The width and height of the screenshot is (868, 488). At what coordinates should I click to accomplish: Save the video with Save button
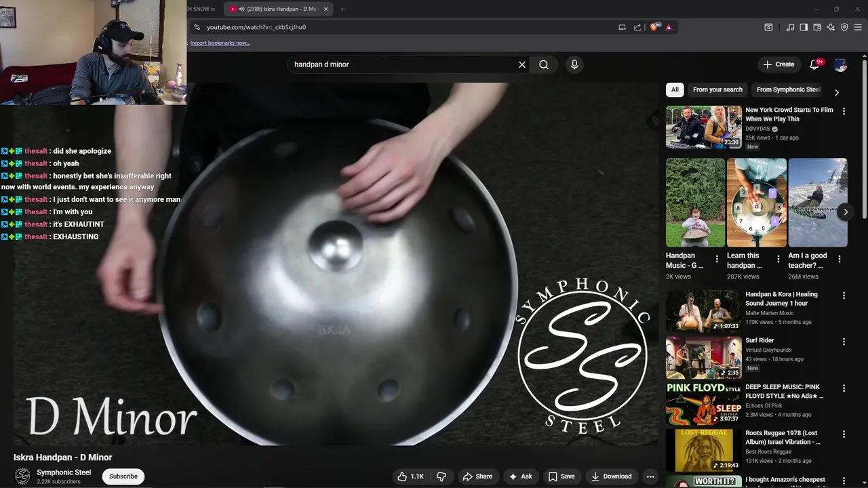coord(561,476)
